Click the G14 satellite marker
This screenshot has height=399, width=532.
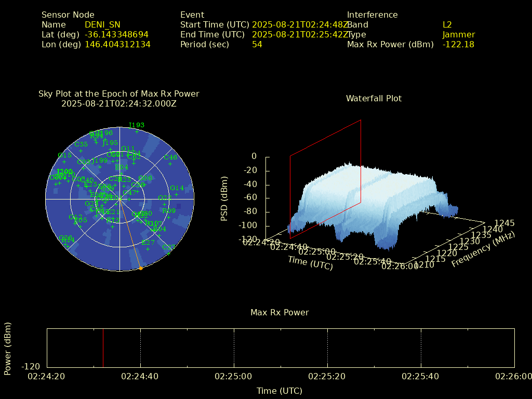pyautogui.click(x=177, y=194)
